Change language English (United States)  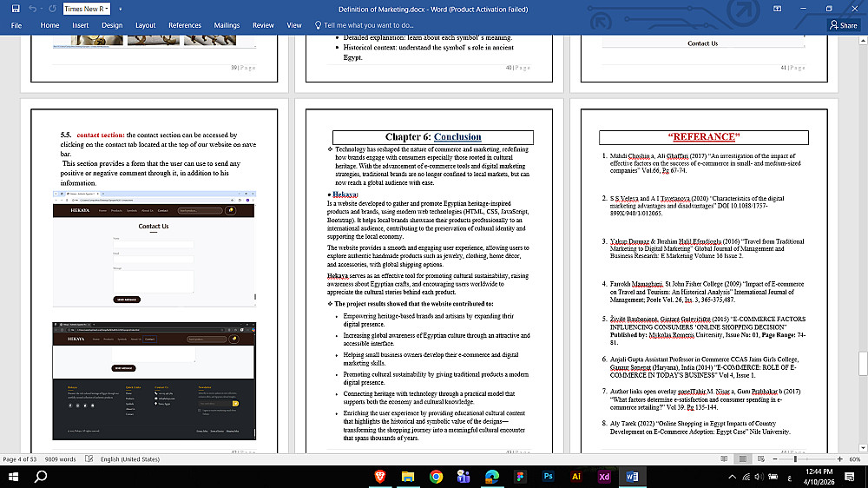click(x=130, y=459)
